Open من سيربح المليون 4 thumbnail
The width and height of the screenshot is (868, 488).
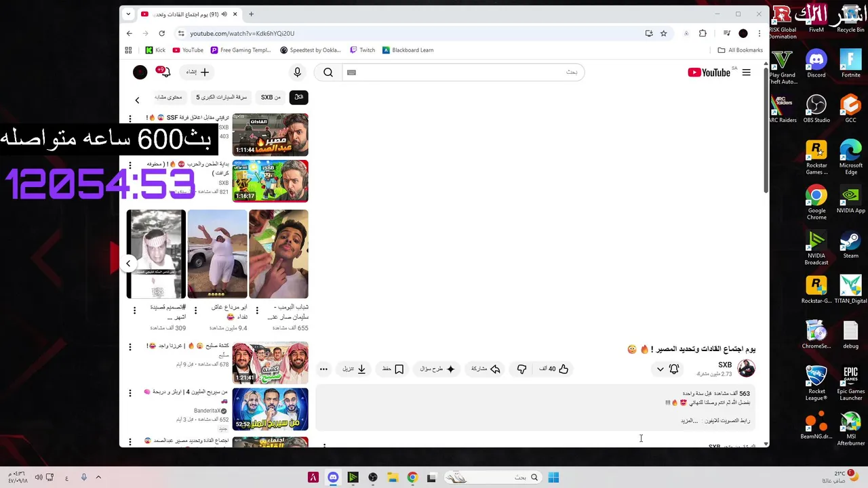(x=270, y=409)
